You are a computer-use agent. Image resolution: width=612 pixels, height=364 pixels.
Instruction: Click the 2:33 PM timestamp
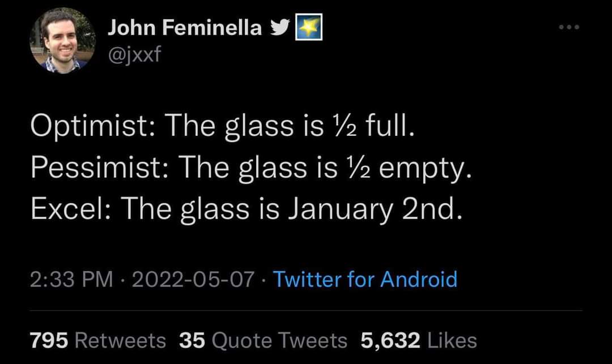coord(71,280)
